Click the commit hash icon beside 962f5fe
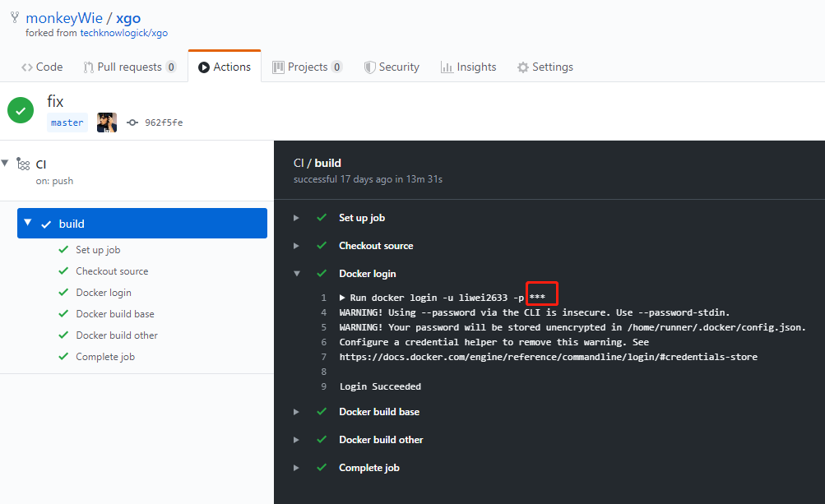Screen dimensions: 825x504 [132, 123]
